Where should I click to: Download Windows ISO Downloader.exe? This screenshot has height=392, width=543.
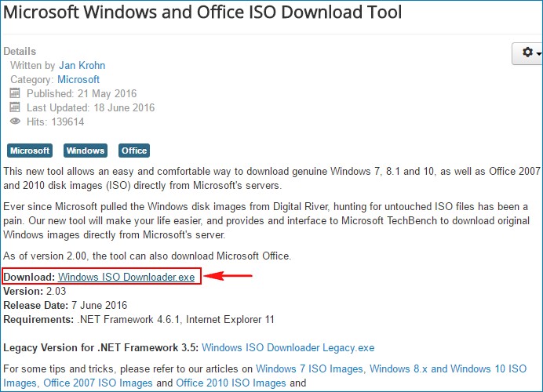(x=126, y=277)
